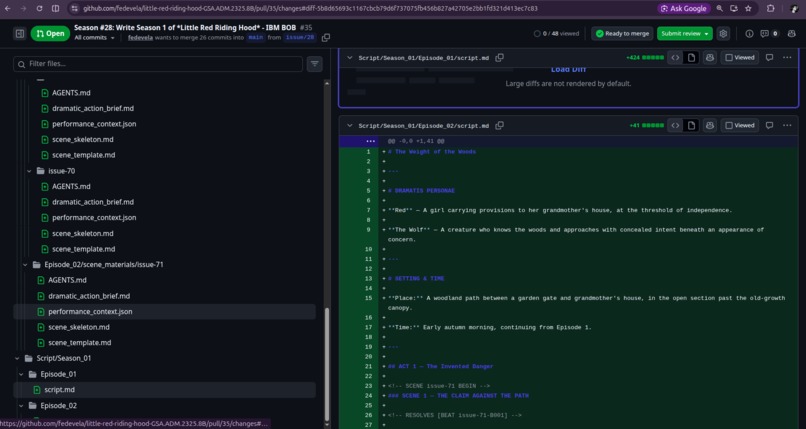806x429 pixels.
Task: Open scene_skeleton.md inside issue-70
Action: pyautogui.click(x=83, y=233)
